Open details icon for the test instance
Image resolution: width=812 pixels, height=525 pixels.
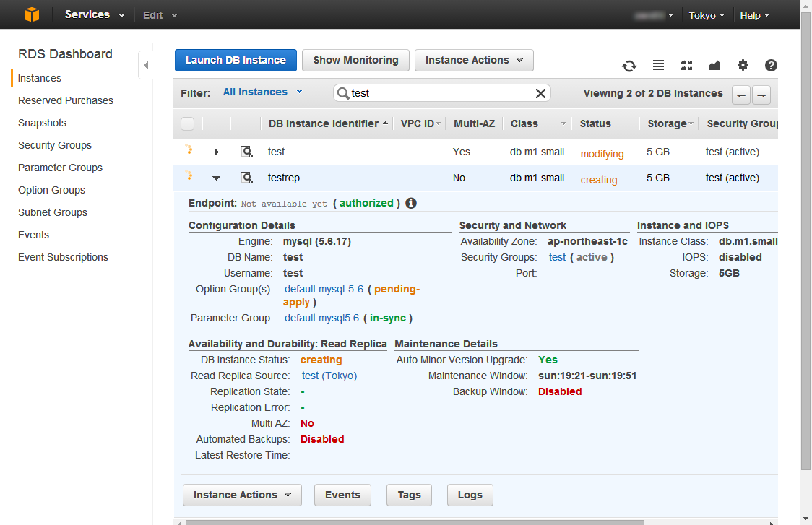pyautogui.click(x=246, y=152)
